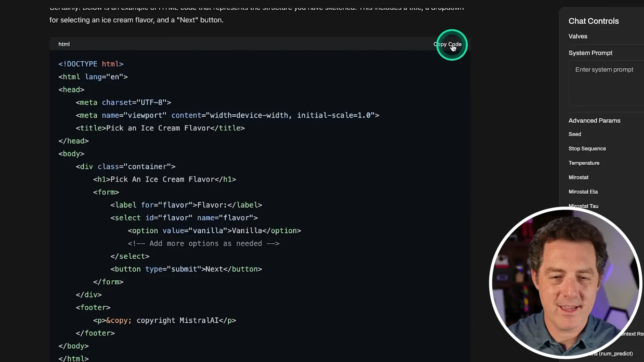Click the '<html lang="en">' code line

coord(93,77)
